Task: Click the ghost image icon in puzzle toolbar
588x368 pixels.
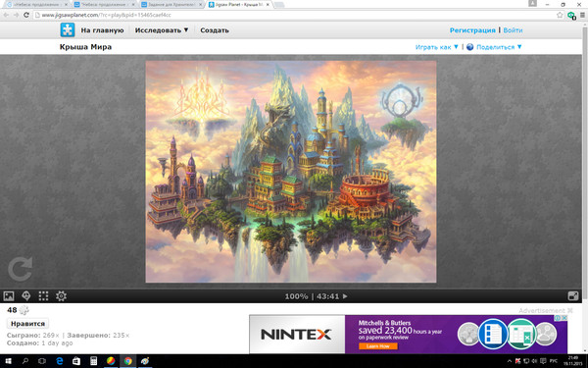Action: tap(26, 296)
